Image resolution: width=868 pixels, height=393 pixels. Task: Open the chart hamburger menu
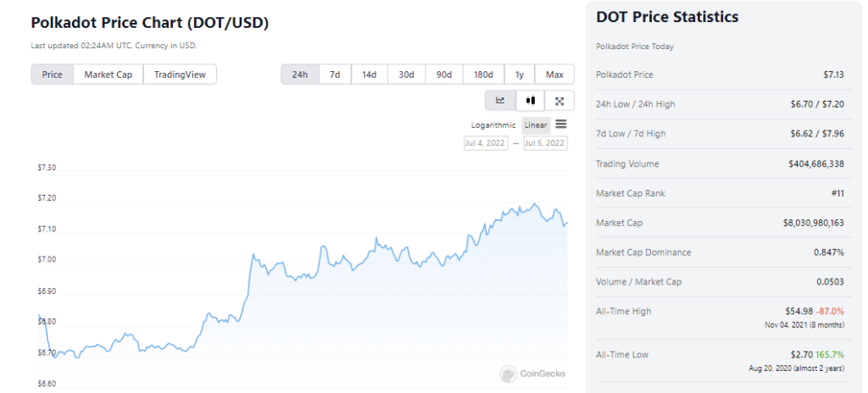561,125
